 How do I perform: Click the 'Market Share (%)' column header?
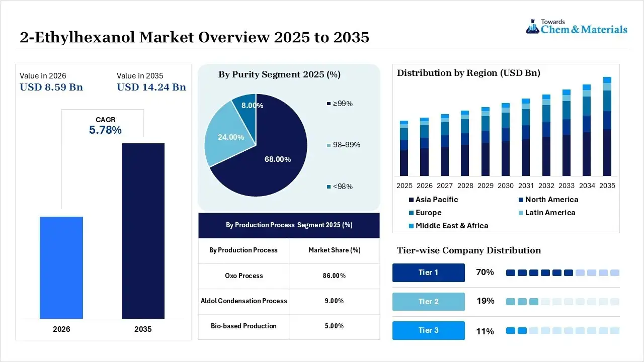coord(335,250)
